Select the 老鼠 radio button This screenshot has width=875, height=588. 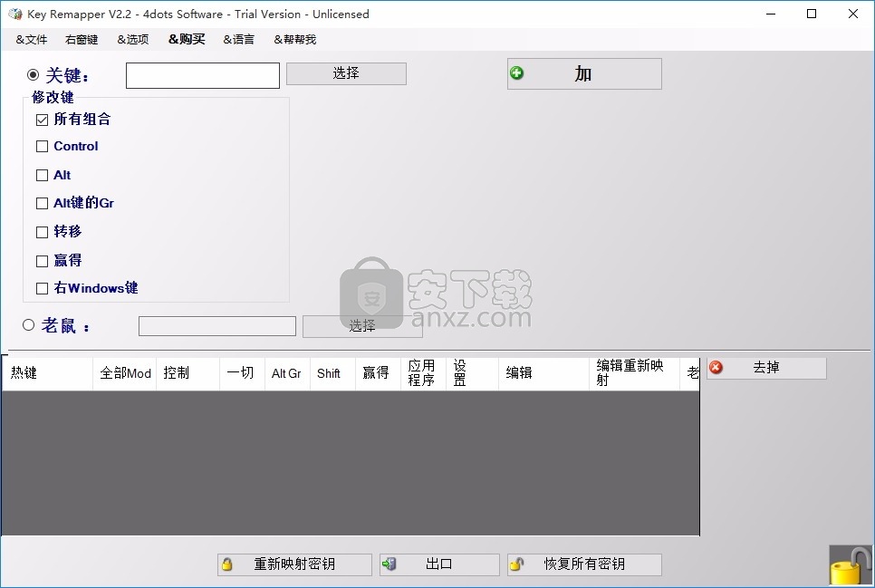(x=28, y=325)
